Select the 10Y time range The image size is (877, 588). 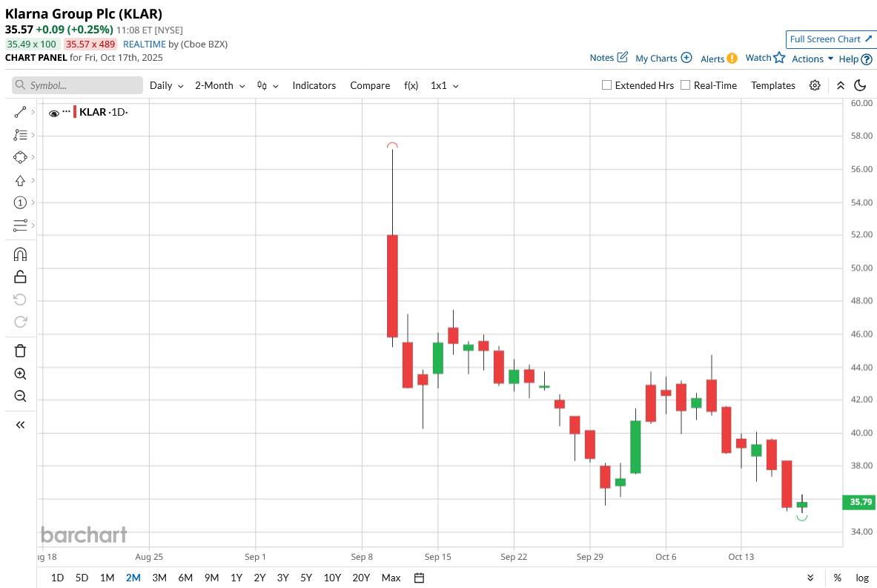click(332, 578)
